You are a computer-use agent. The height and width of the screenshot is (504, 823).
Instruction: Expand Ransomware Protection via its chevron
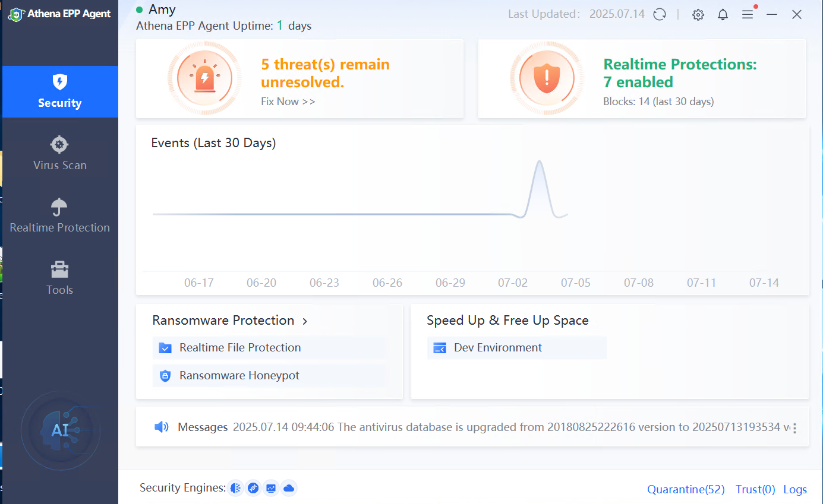point(305,321)
